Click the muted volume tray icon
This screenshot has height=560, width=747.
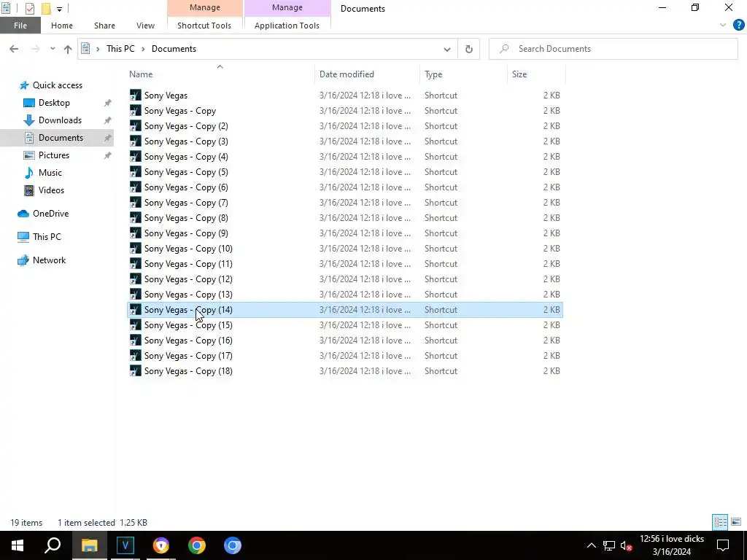(627, 545)
